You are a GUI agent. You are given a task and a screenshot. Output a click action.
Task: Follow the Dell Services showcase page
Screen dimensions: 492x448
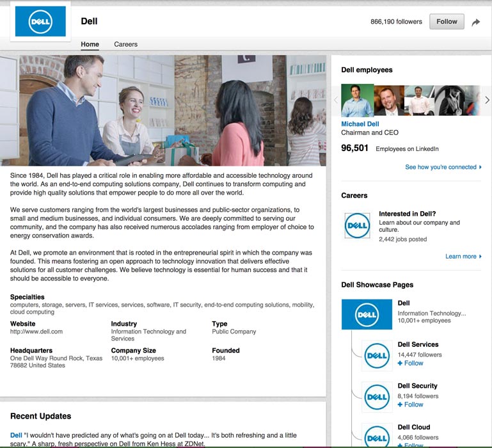click(x=410, y=364)
